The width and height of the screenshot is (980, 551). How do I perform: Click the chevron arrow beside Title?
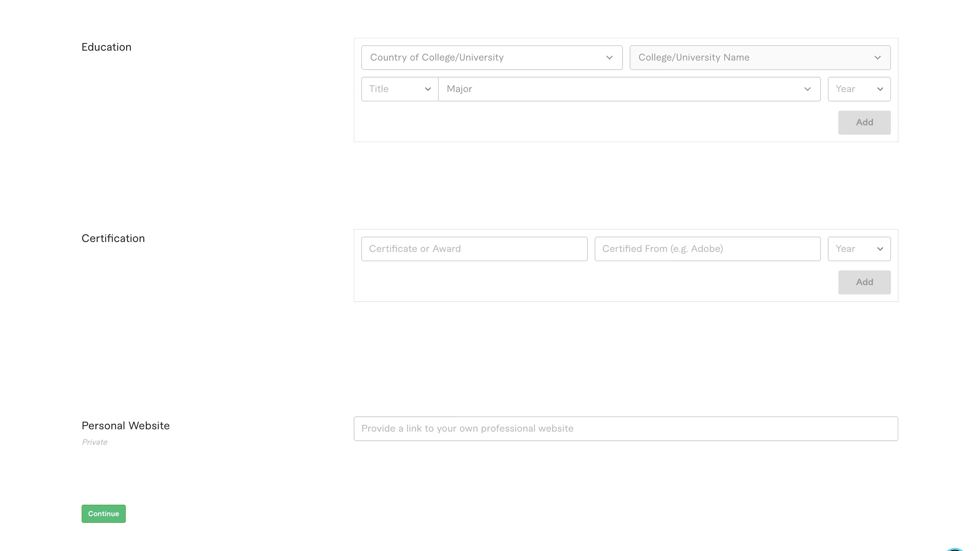(428, 89)
